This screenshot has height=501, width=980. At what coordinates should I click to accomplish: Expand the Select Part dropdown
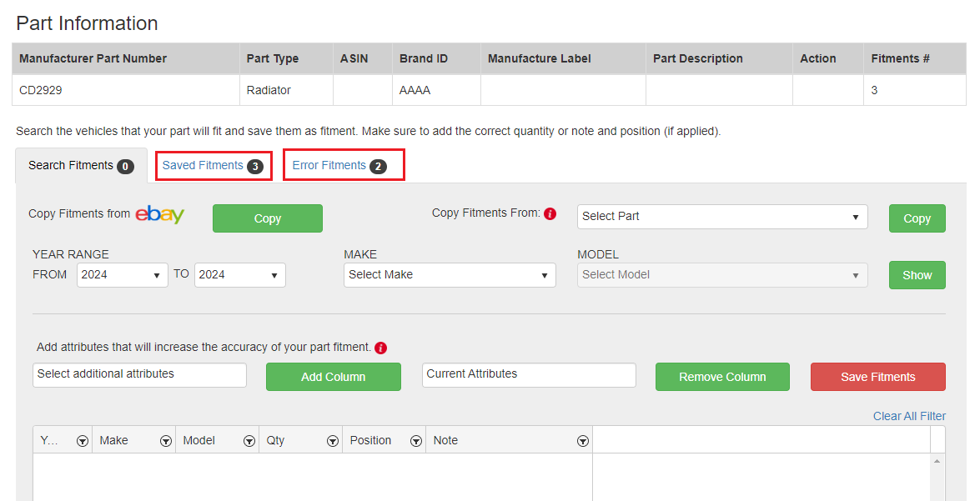pyautogui.click(x=721, y=217)
